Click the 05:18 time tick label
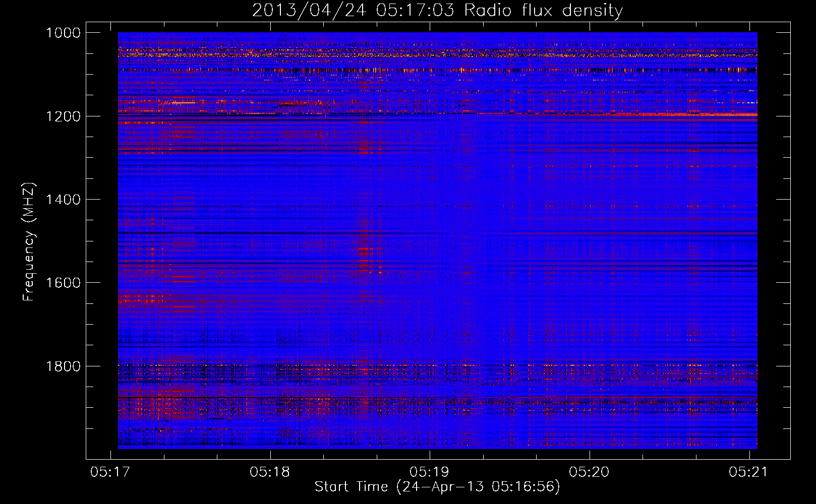The width and height of the screenshot is (816, 504). point(270,472)
